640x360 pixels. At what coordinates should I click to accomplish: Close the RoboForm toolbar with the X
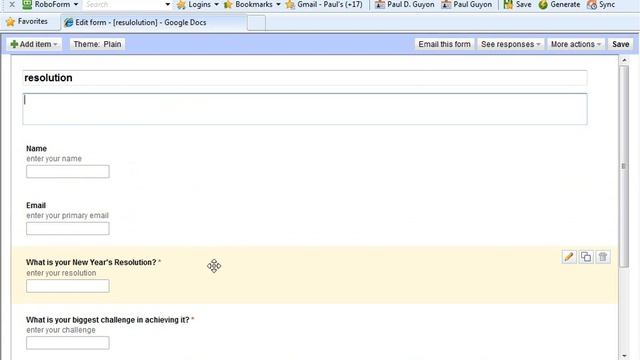[x=12, y=4]
